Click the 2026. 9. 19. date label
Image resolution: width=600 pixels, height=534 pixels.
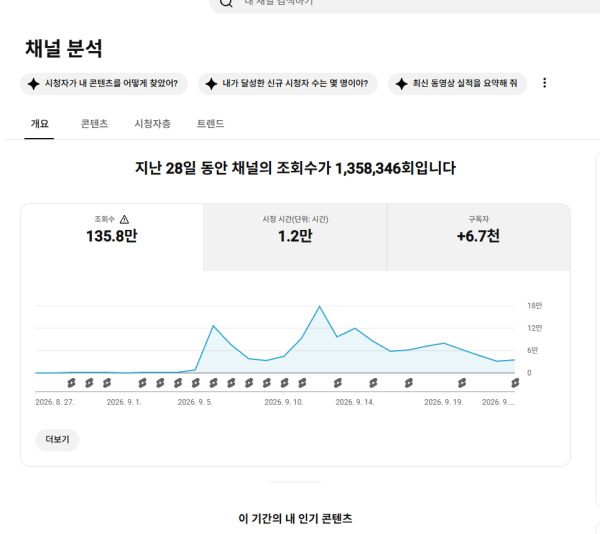(x=443, y=402)
